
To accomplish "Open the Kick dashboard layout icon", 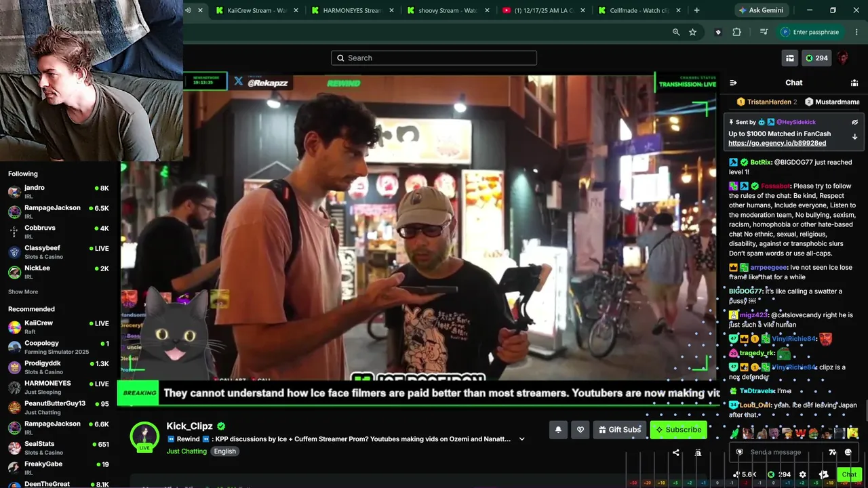I will coord(790,58).
